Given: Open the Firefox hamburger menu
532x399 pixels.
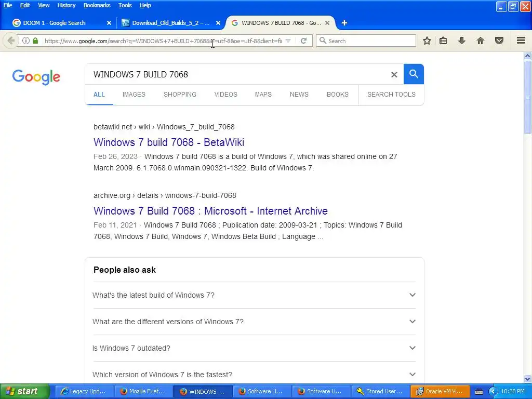Looking at the screenshot, I should (521, 41).
